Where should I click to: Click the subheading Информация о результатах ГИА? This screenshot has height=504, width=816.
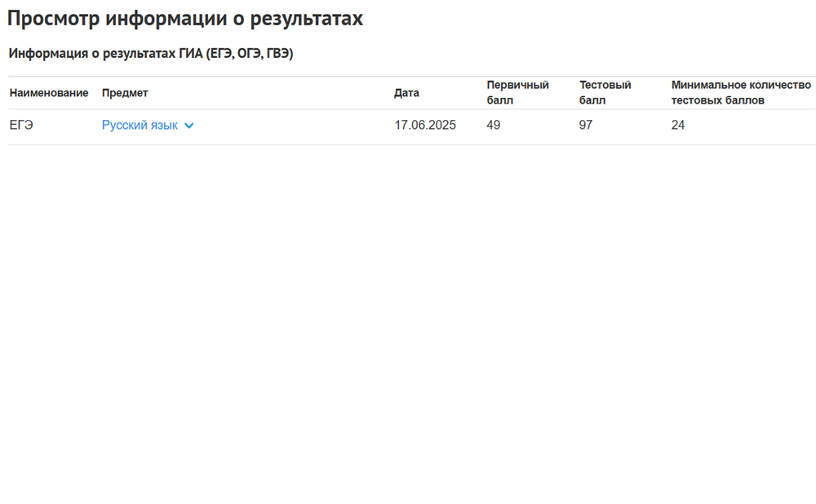[x=151, y=54]
